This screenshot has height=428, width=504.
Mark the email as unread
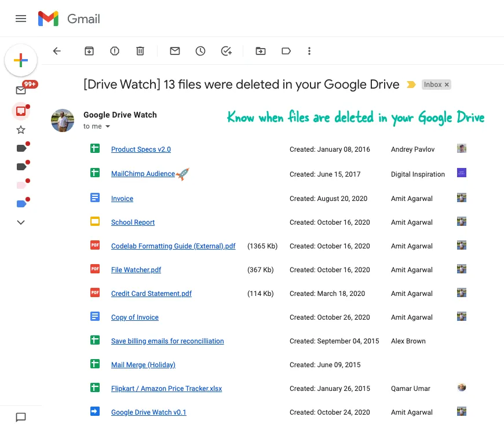[x=175, y=51]
